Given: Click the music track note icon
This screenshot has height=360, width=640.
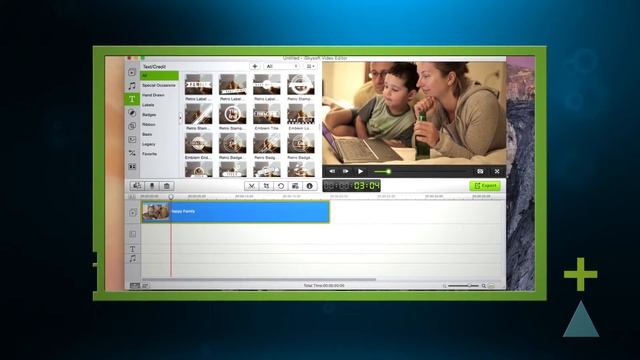Looking at the screenshot, I should [132, 259].
